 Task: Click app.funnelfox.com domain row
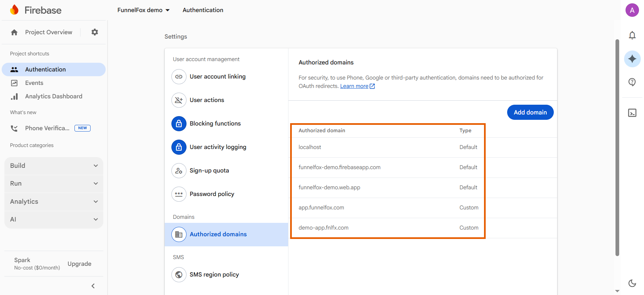pyautogui.click(x=423, y=208)
